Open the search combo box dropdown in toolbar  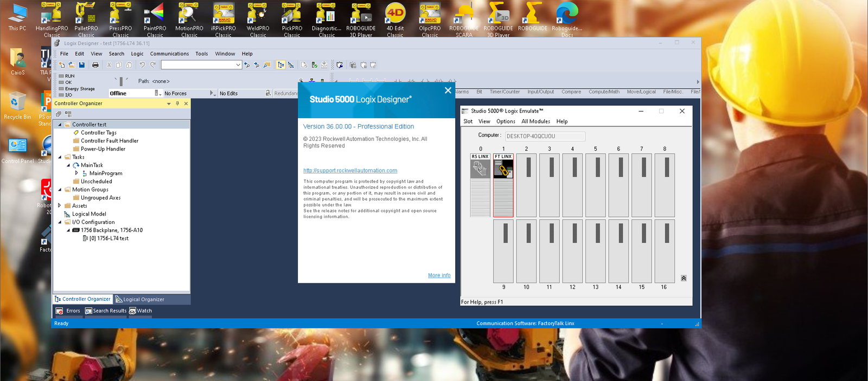[238, 65]
